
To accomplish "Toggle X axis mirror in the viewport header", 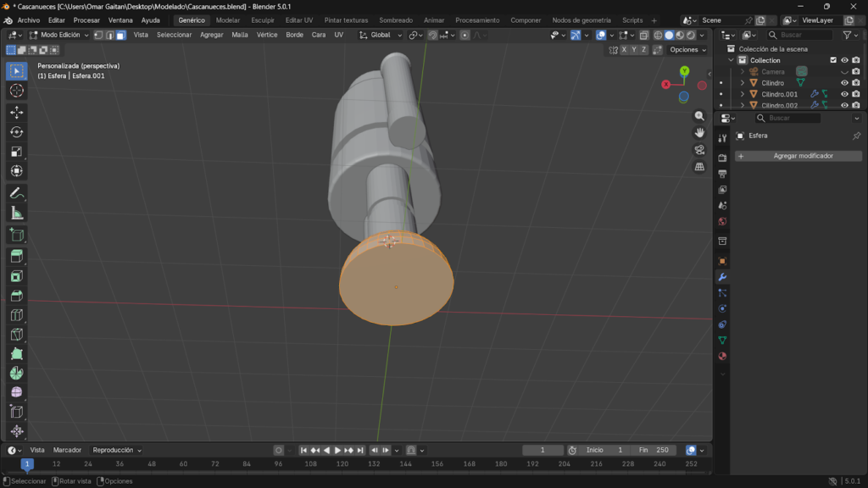I will click(x=625, y=50).
